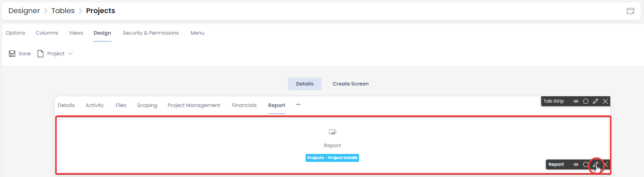Click the Project document icon

pyautogui.click(x=40, y=54)
